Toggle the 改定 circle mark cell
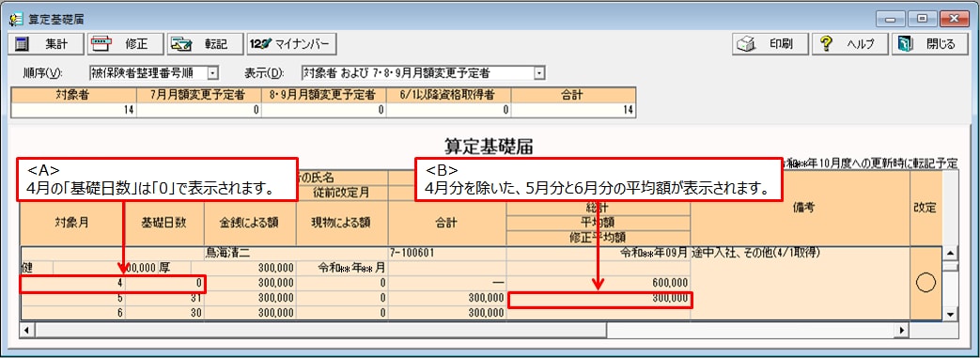 [x=925, y=284]
